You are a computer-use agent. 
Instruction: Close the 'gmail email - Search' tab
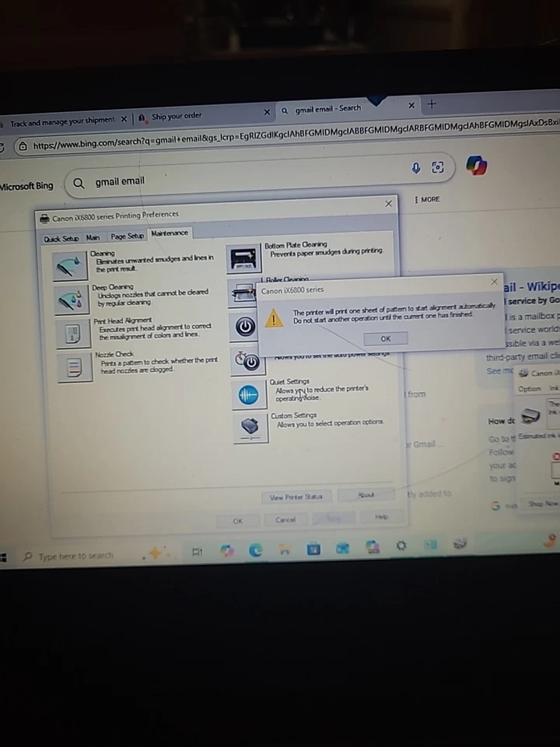[x=411, y=105]
